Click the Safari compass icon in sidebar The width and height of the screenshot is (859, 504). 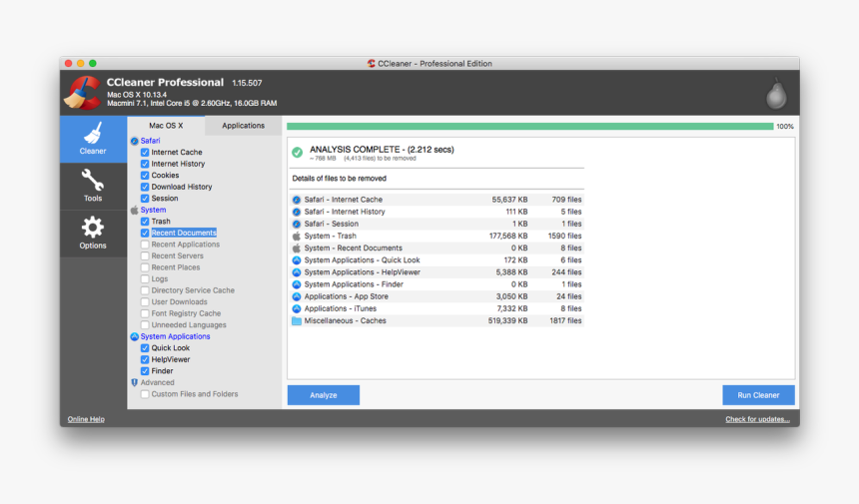(134, 141)
